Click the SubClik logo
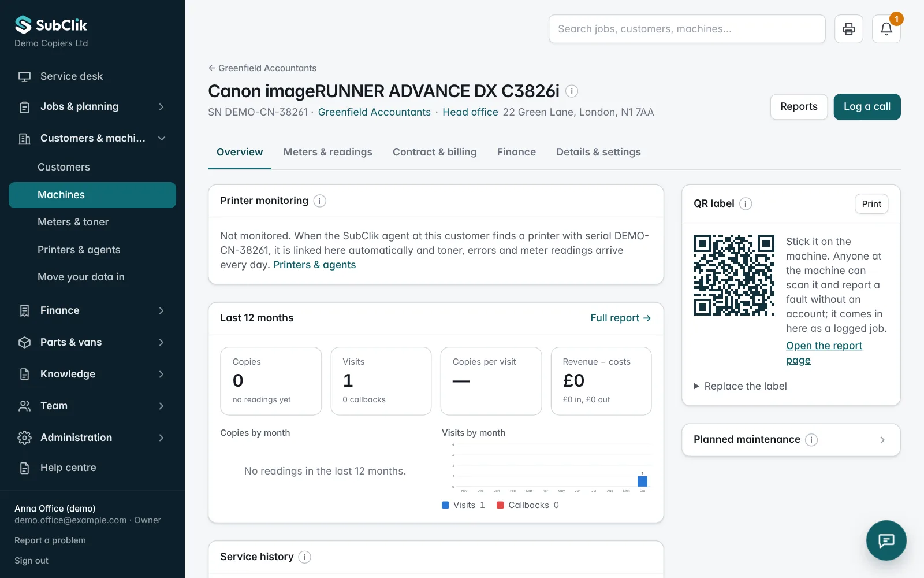Screen dimensions: 924x578 [51, 25]
